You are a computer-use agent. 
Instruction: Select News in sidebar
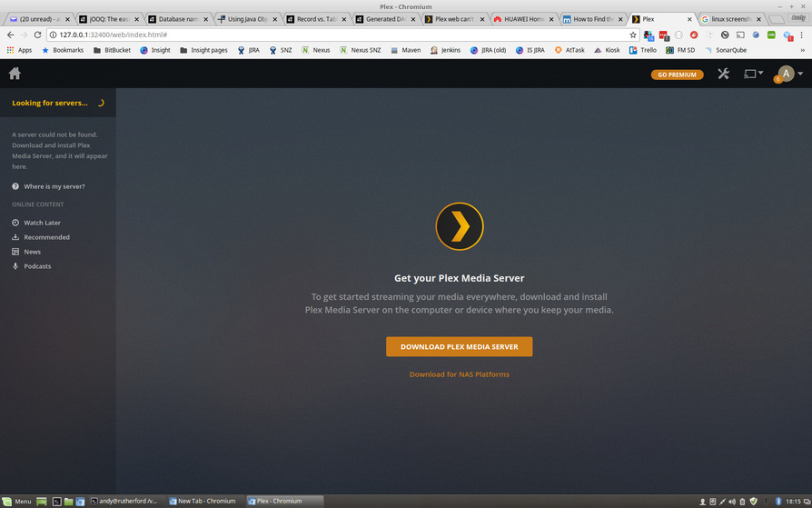point(26,252)
